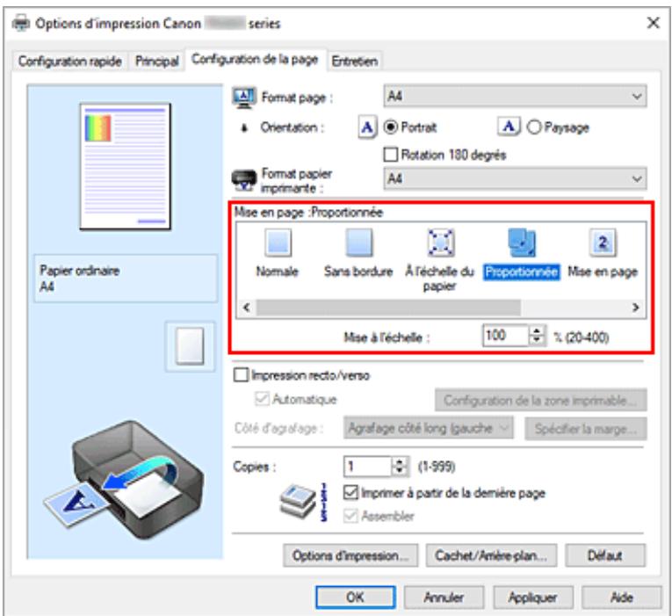Enable Rotation 180 degrés checkbox
672x616 pixels.
tap(390, 155)
